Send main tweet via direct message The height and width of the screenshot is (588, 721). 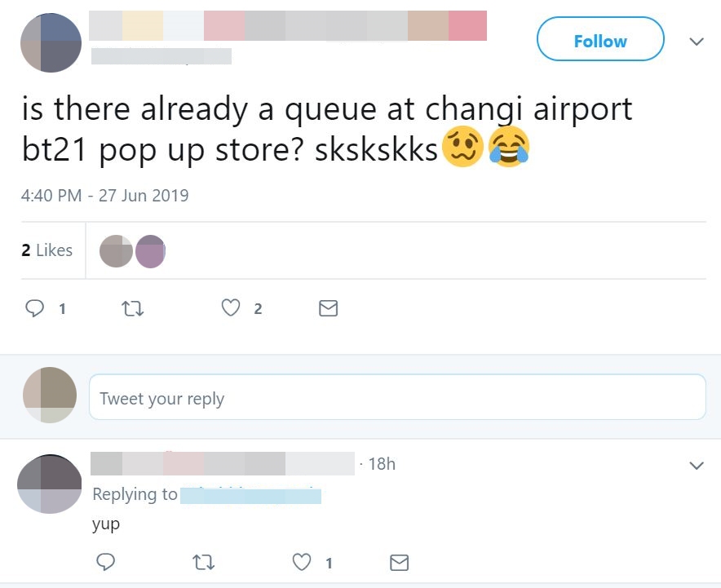click(x=328, y=308)
